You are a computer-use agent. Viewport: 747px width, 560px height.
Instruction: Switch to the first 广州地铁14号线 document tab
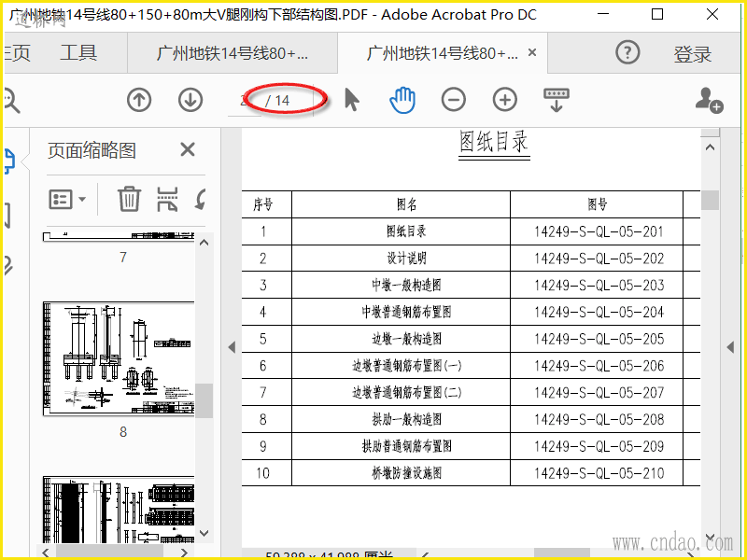[233, 53]
